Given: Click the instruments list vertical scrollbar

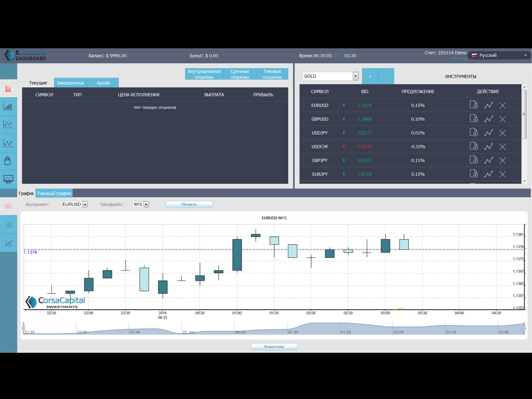Looking at the screenshot, I should tap(524, 114).
